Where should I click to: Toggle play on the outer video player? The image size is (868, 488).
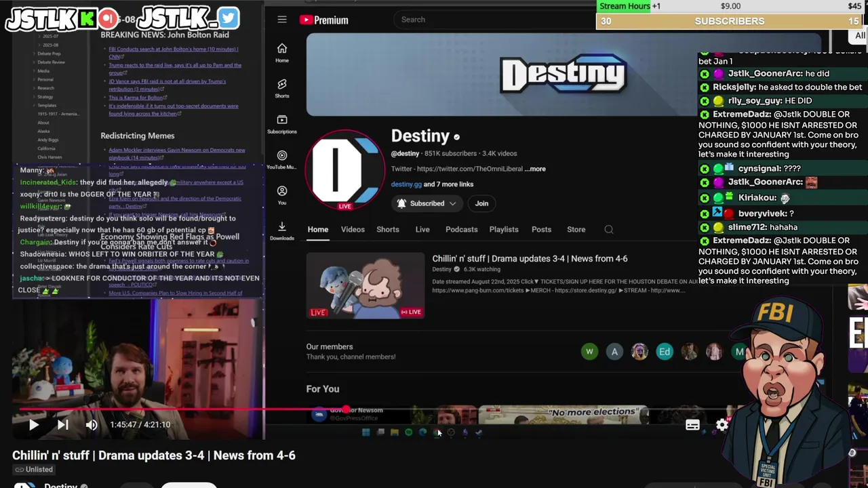pos(33,425)
